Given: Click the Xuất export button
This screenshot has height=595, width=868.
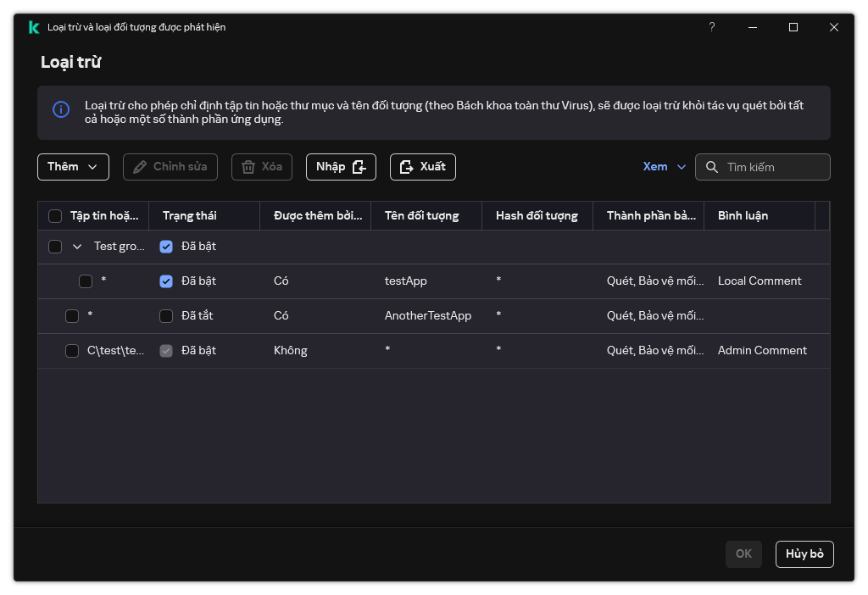Looking at the screenshot, I should [422, 167].
